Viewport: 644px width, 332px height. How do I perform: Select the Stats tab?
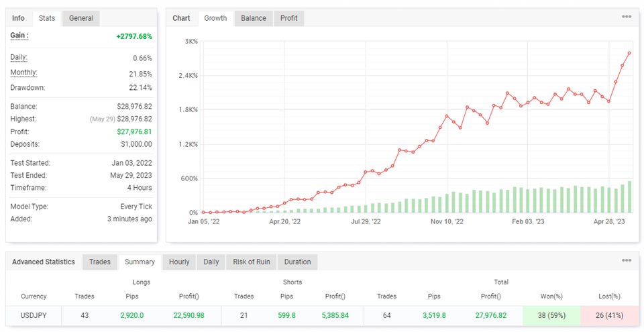(47, 18)
